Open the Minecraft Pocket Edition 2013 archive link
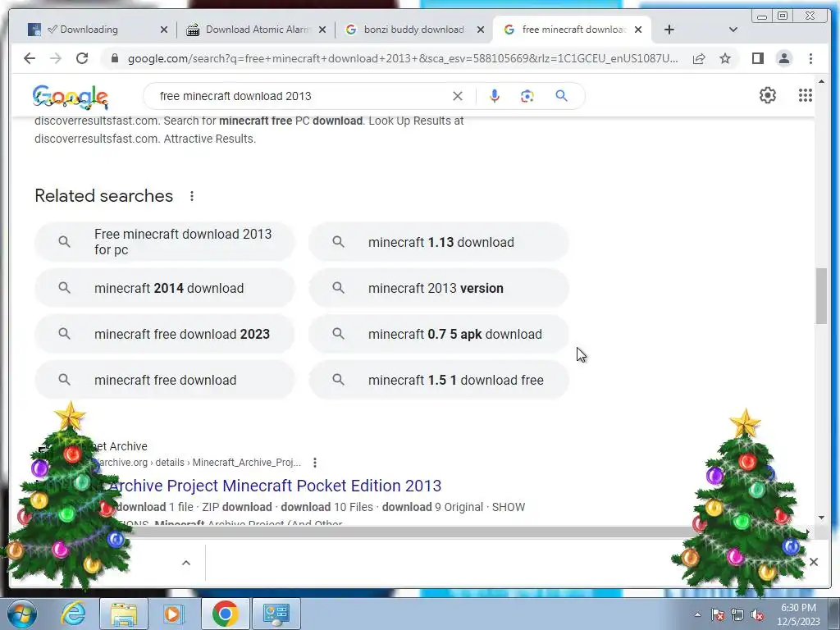This screenshot has height=630, width=840. (x=275, y=486)
